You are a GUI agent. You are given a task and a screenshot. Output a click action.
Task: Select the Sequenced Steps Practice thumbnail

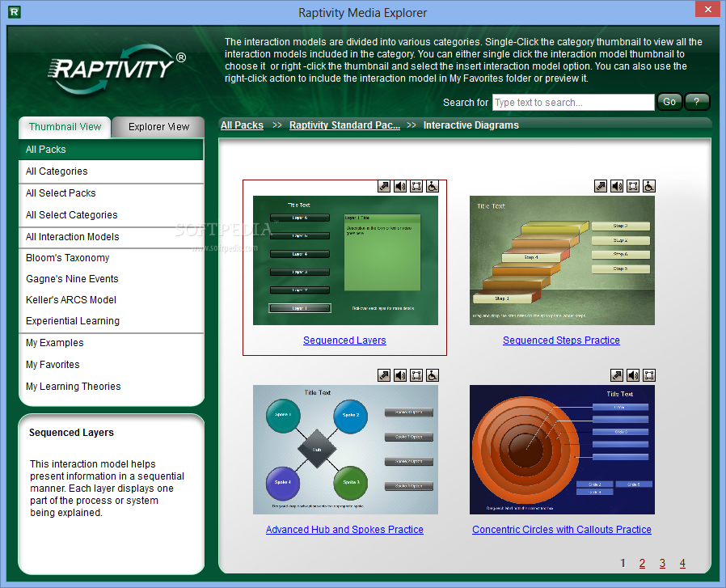pyautogui.click(x=562, y=260)
